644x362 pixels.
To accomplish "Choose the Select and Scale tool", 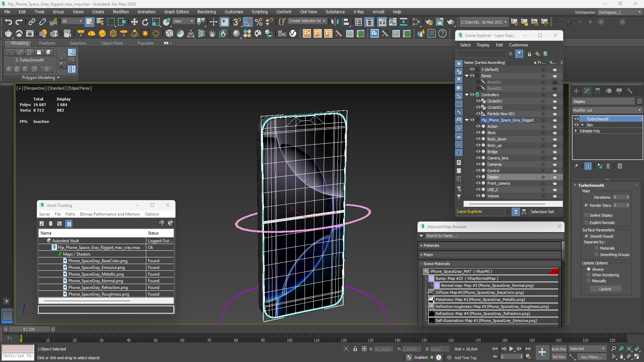I will pyautogui.click(x=156, y=22).
